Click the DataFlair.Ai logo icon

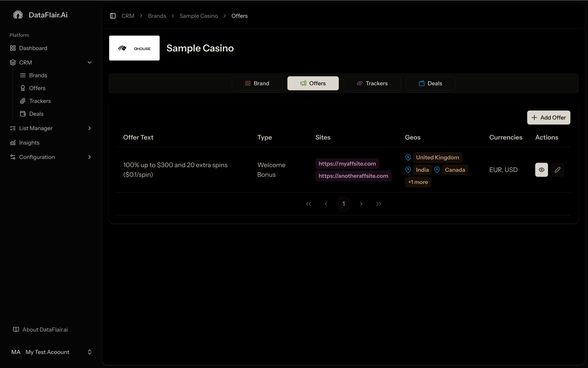pyautogui.click(x=18, y=15)
